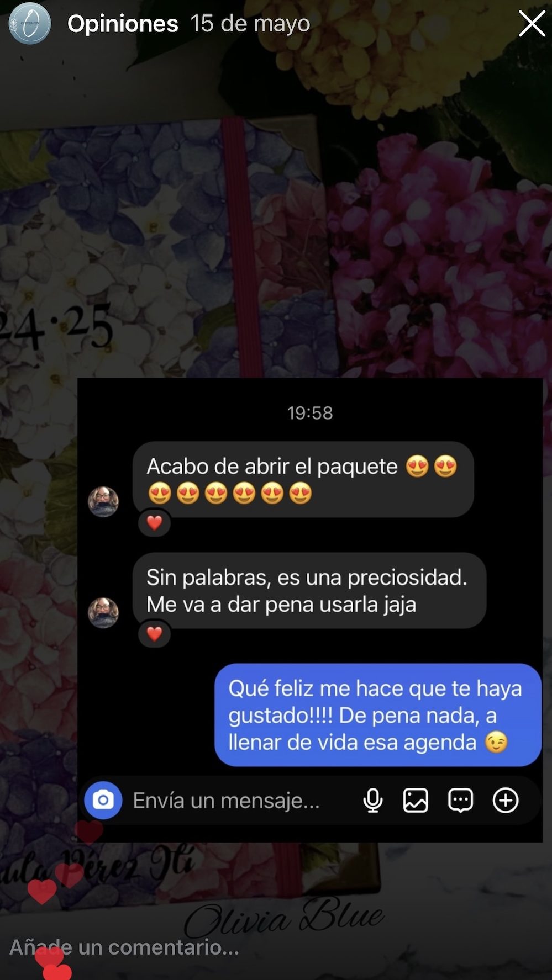
Task: Tap the plus circle icon
Action: [x=506, y=800]
